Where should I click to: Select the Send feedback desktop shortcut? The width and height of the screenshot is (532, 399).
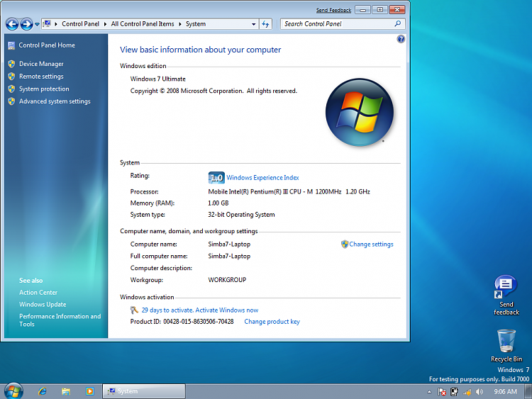coord(506,296)
